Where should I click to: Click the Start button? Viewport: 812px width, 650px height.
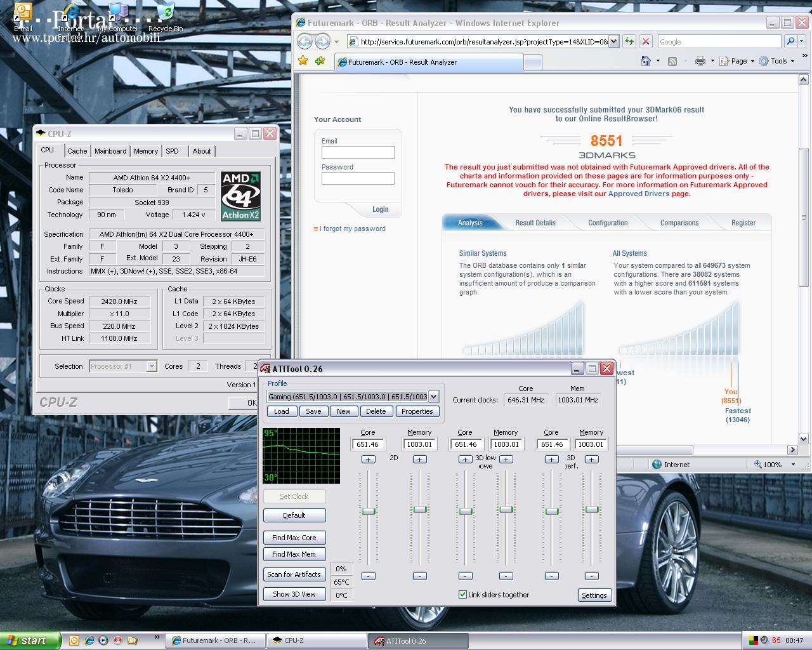point(30,640)
